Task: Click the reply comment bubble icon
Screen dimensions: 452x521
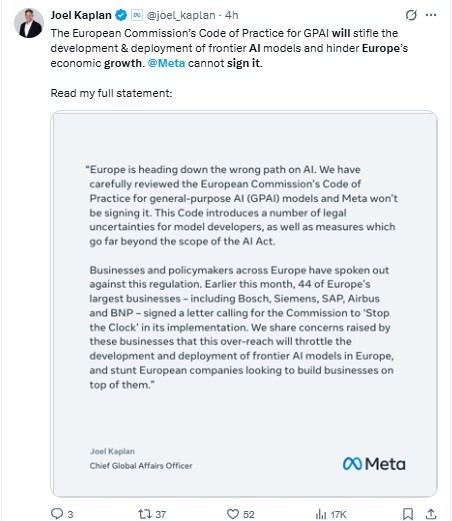Action: pos(57,514)
